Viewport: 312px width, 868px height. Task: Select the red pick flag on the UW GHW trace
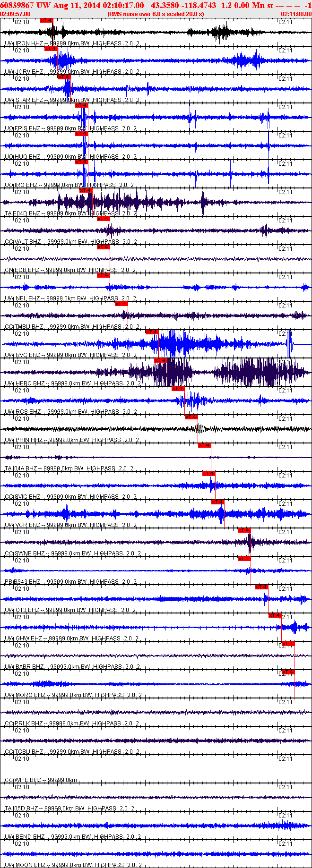[275, 615]
